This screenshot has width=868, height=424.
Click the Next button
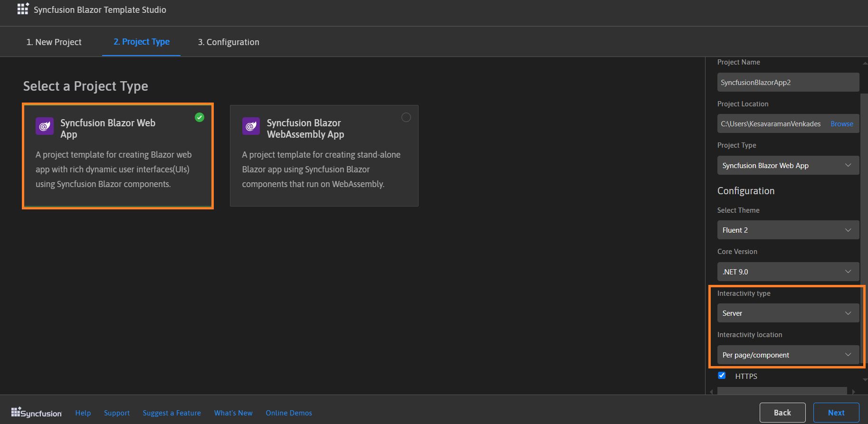836,413
